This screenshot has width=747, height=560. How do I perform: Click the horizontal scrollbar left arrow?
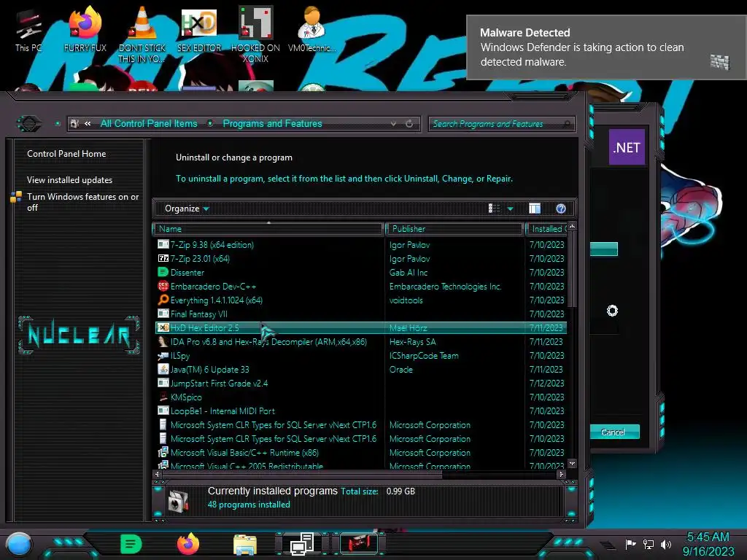click(x=158, y=474)
